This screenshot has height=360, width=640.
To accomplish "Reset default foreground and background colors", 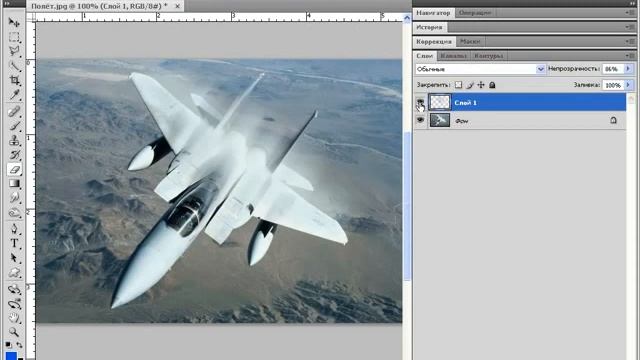I will (8, 345).
